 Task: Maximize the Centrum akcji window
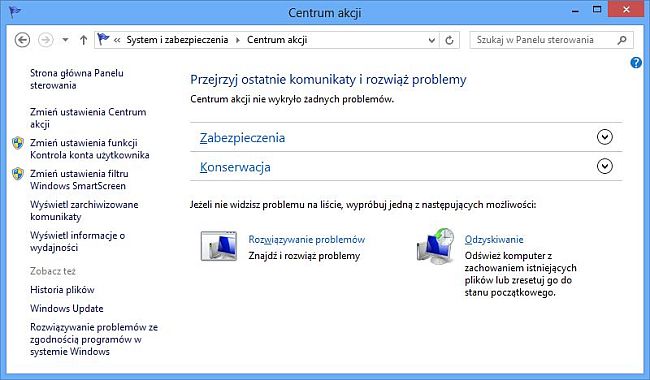point(597,10)
